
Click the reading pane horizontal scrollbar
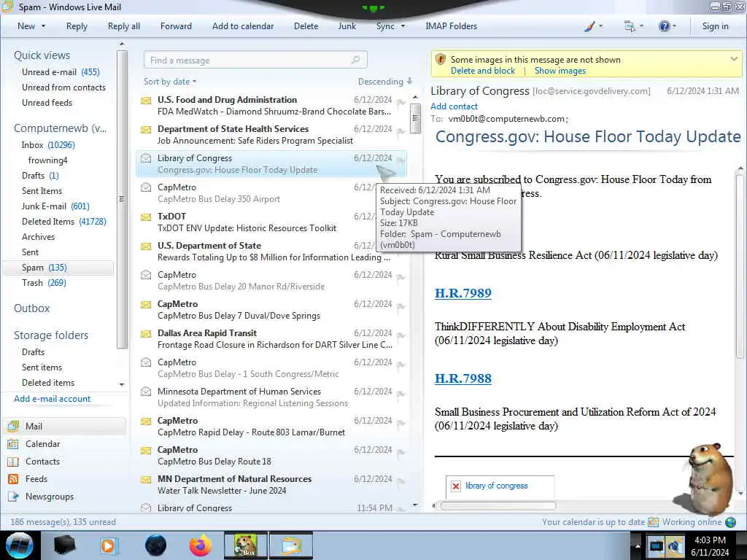(498, 506)
